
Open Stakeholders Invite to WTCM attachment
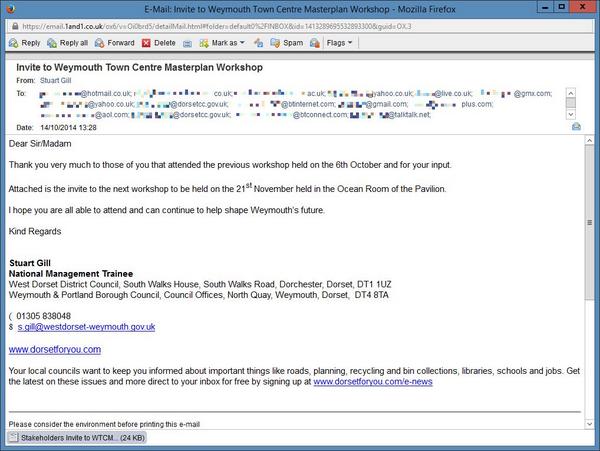pos(77,438)
